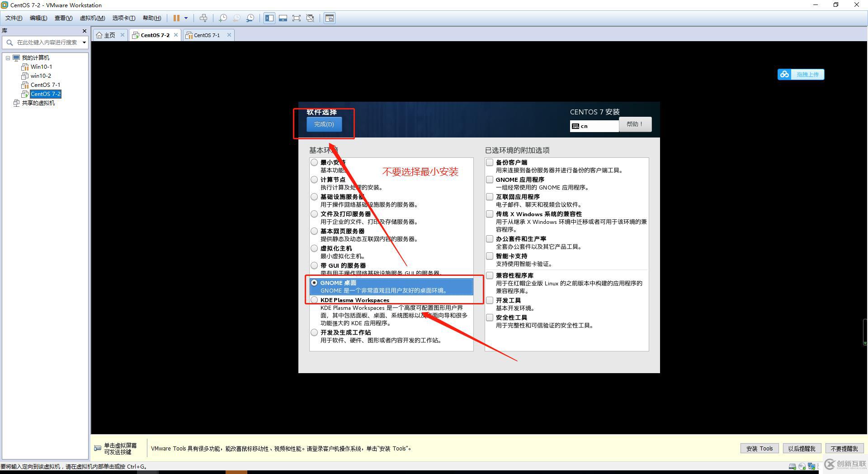Screen dimensions: 868x474
Task: Open the 帮助(H) menu
Action: pyautogui.click(x=152, y=18)
